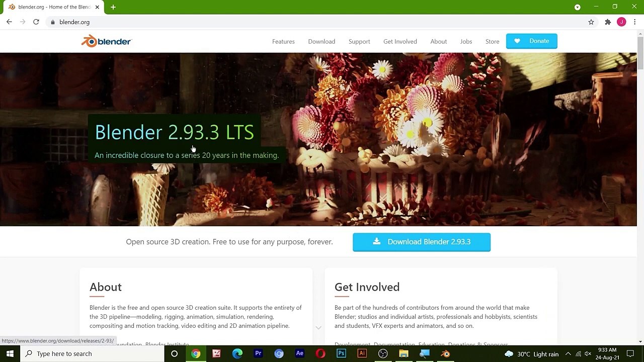
Task: Click the Windows Start button
Action: [10, 353]
